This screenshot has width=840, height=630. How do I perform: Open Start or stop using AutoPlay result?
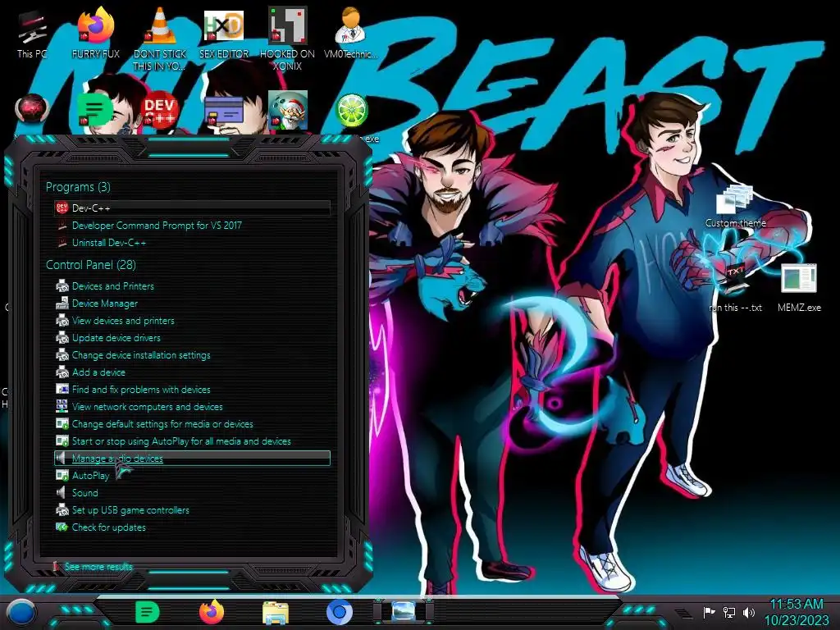[x=192, y=441]
